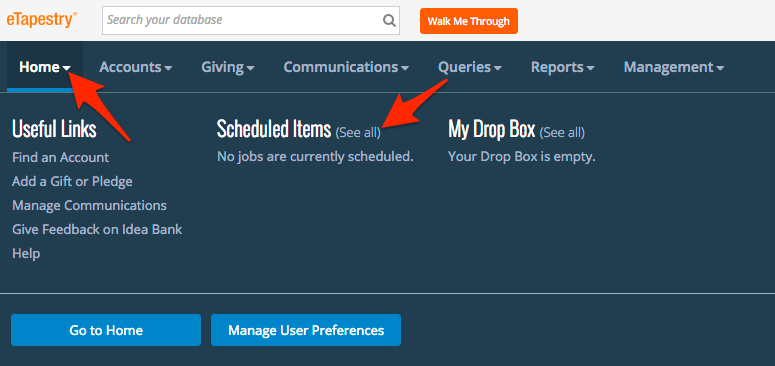Click the Walk Me Through button

469,21
